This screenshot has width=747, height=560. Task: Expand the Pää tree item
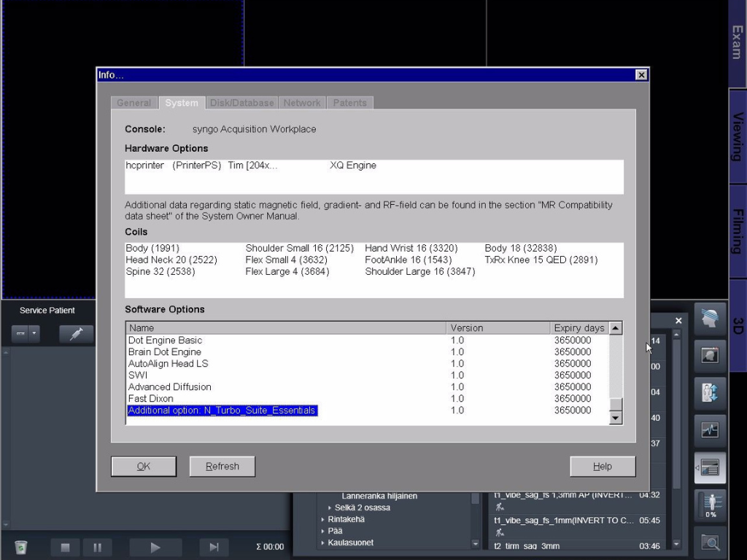(322, 532)
